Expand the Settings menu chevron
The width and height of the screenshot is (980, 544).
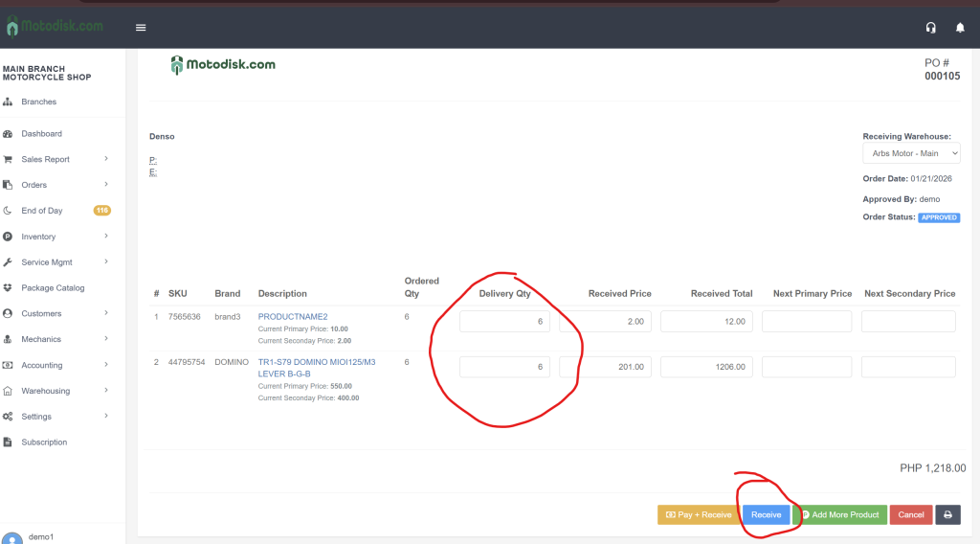coord(106,417)
